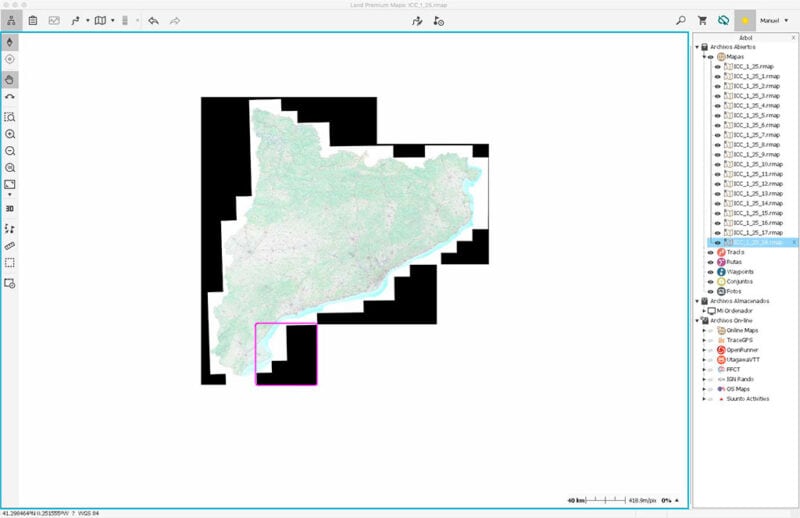Collapse the Mapas folder

coord(704,57)
